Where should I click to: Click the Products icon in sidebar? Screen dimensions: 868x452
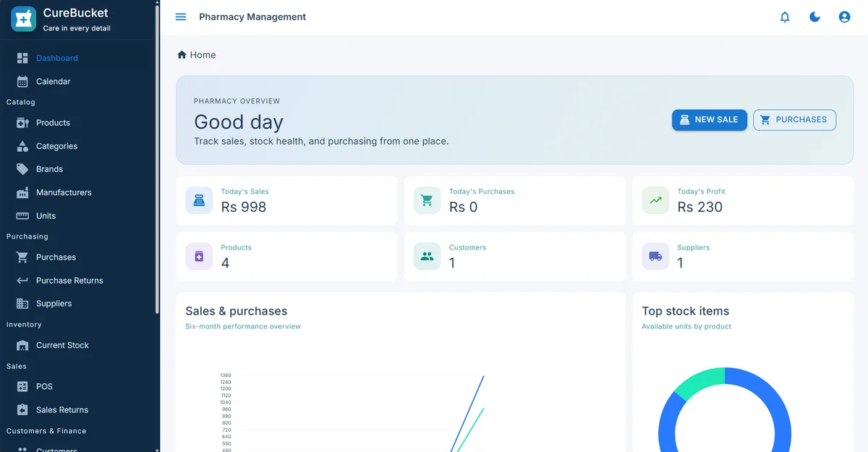[x=22, y=123]
